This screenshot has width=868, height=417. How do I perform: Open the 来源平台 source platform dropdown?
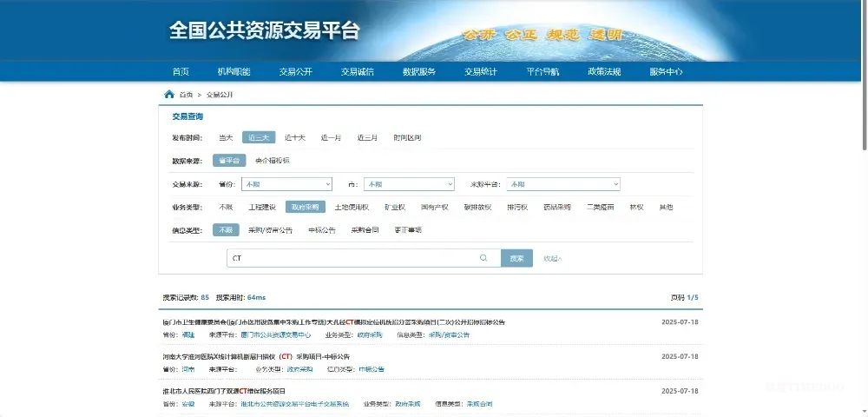[563, 184]
